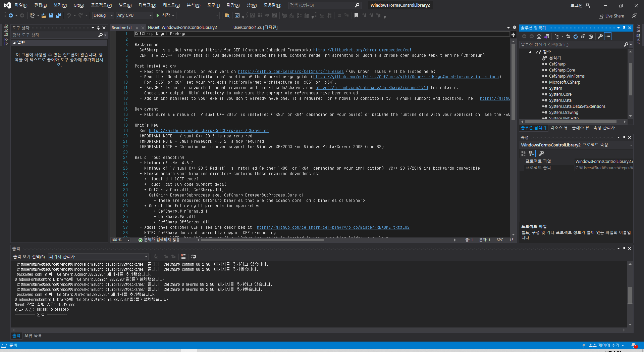Click the Properties wrench in Solution Explorer
The width and height of the screenshot is (644, 352).
(600, 36)
